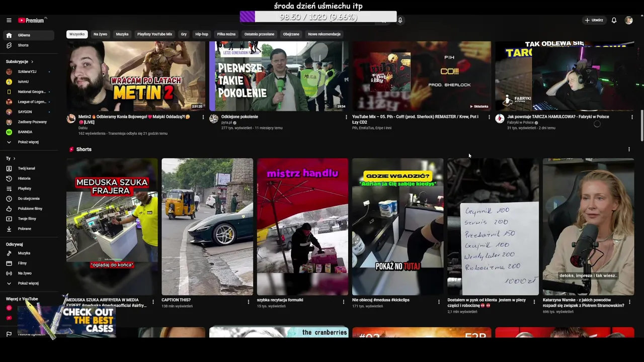Select the Na żywo filter chip

click(100, 34)
